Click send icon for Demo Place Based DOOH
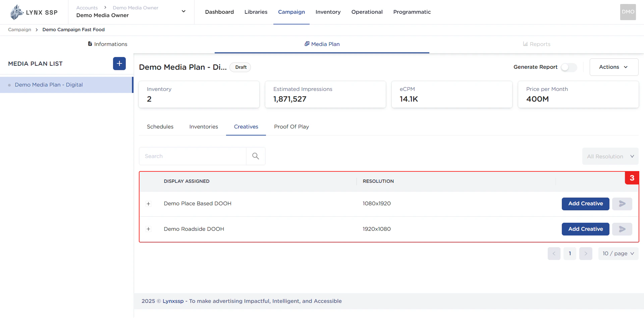 coord(622,204)
